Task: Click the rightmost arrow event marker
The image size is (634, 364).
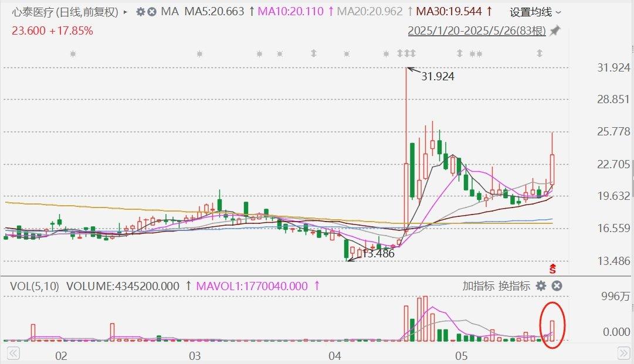Action: pyautogui.click(x=539, y=54)
